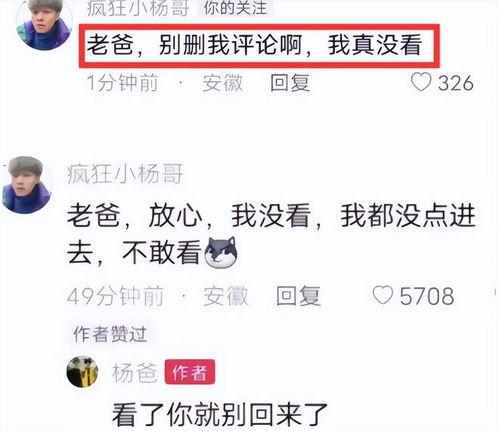499x431 pixels.
Task: Click the red 作者 badge
Action: coord(190,372)
